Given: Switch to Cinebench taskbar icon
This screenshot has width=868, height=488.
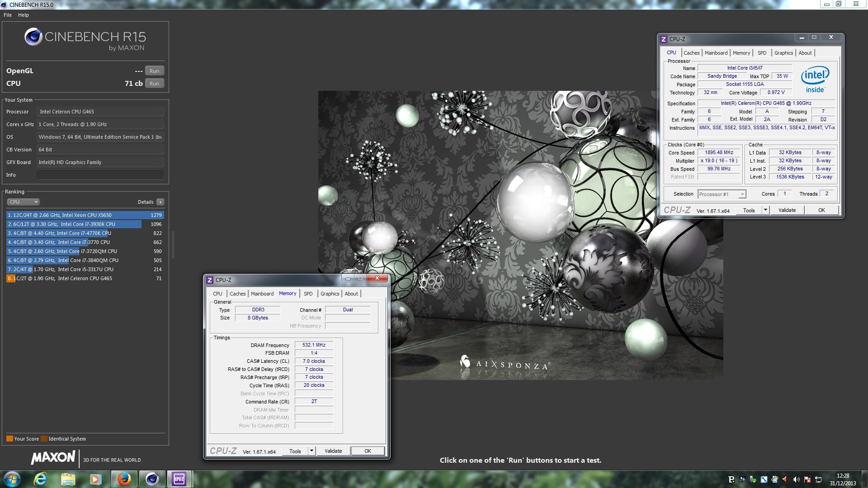Looking at the screenshot, I should [x=152, y=479].
